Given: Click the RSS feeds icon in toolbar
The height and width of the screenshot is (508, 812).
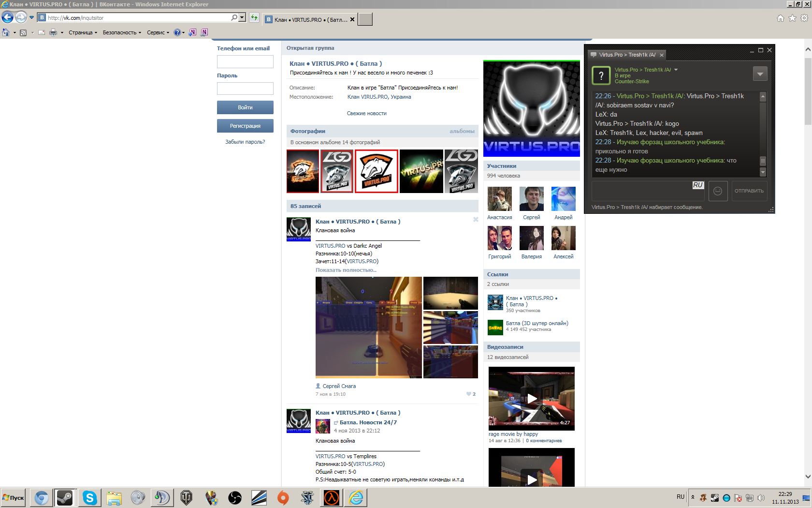Looking at the screenshot, I should tap(23, 32).
